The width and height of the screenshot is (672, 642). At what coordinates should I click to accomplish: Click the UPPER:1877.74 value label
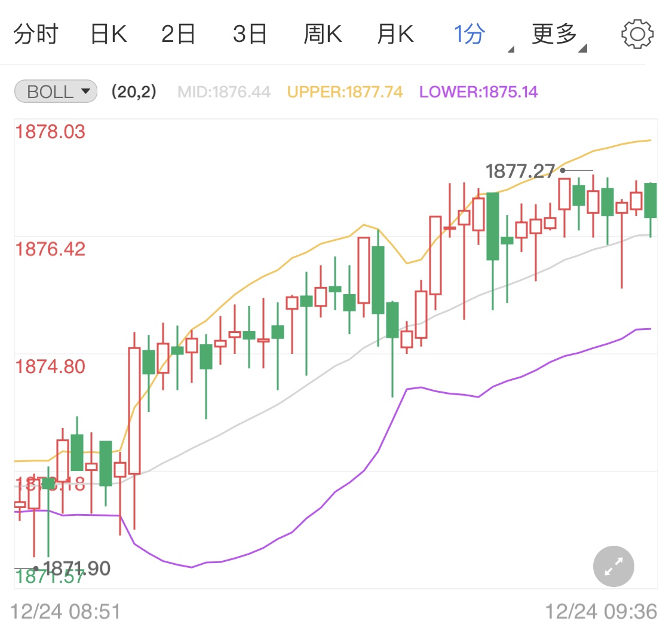[x=345, y=92]
